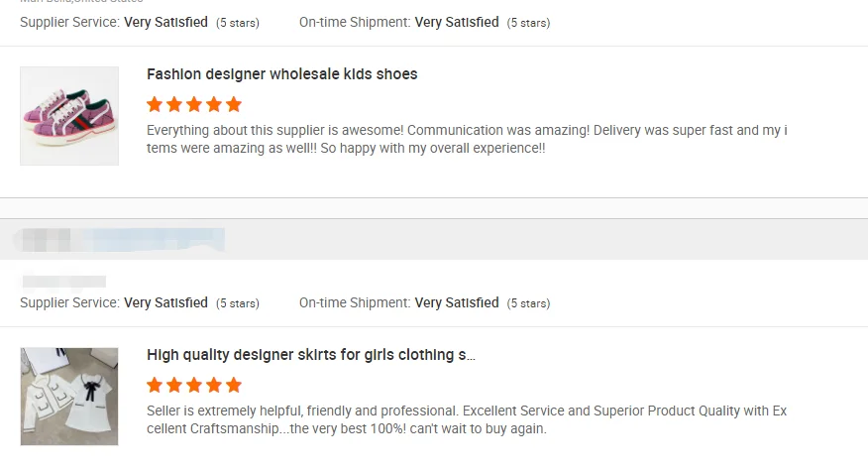Click '(5 stars)' beside the second review's On-time Shipment

pyautogui.click(x=528, y=303)
